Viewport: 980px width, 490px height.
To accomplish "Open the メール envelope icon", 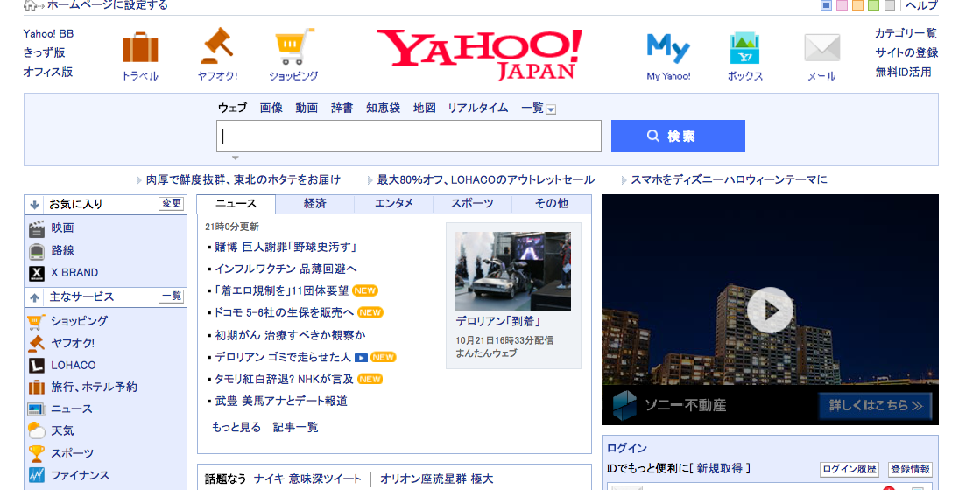I will point(821,48).
